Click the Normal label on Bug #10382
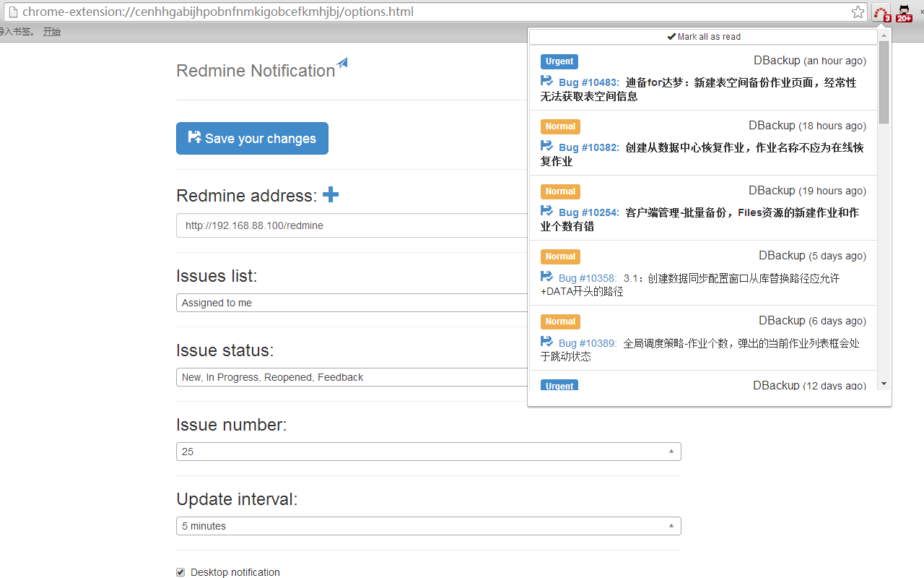924x578 pixels. [x=560, y=126]
